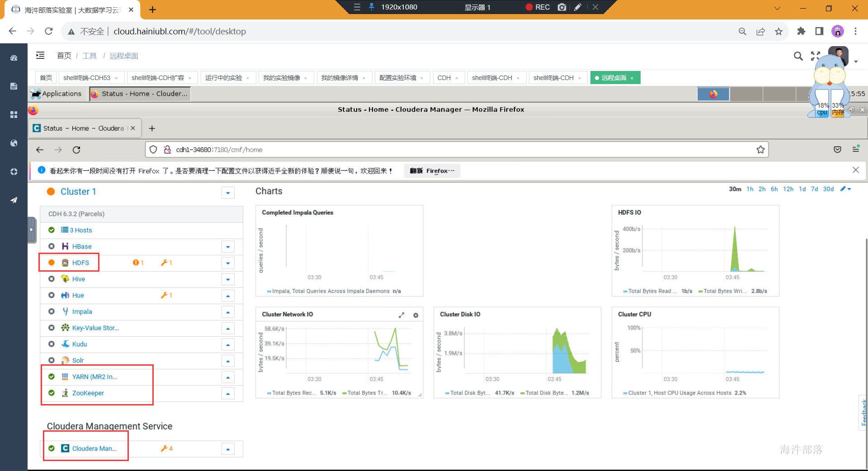This screenshot has height=471, width=868.
Task: Expand Cloudera Management Service actions dropdown
Action: 228,449
